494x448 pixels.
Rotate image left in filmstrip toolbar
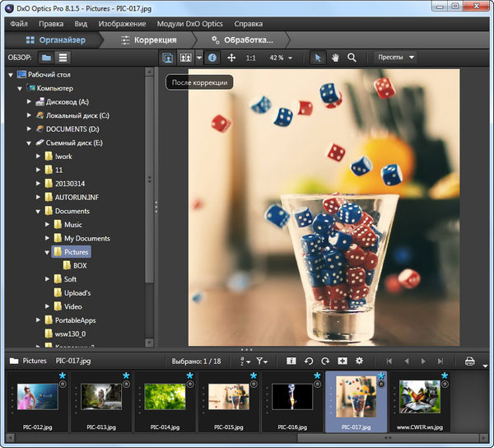pyautogui.click(x=309, y=361)
